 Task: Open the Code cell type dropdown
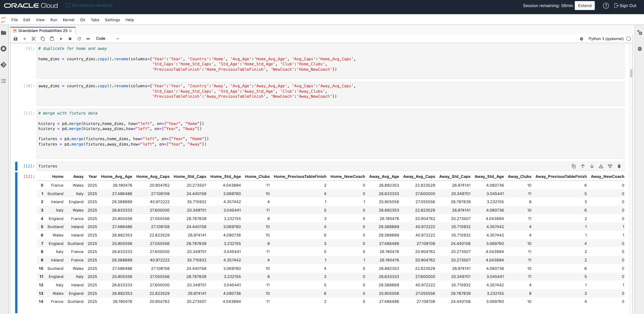[107, 39]
